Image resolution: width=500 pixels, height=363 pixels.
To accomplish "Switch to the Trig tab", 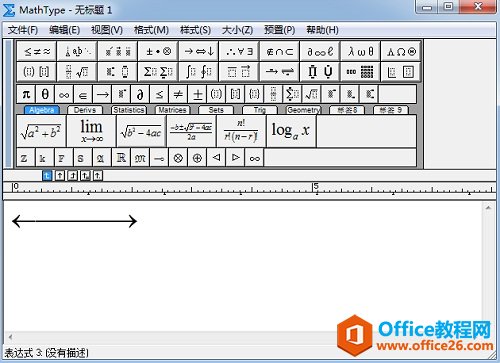I will click(260, 110).
